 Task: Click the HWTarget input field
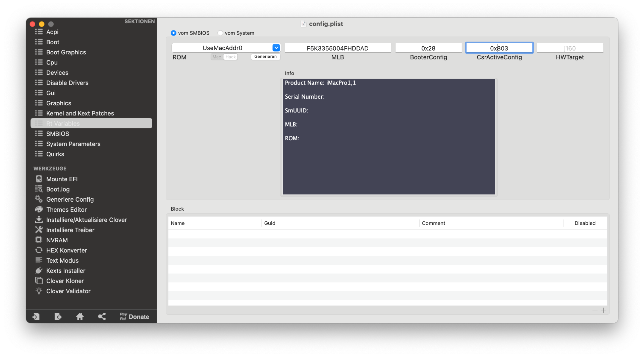click(x=570, y=48)
